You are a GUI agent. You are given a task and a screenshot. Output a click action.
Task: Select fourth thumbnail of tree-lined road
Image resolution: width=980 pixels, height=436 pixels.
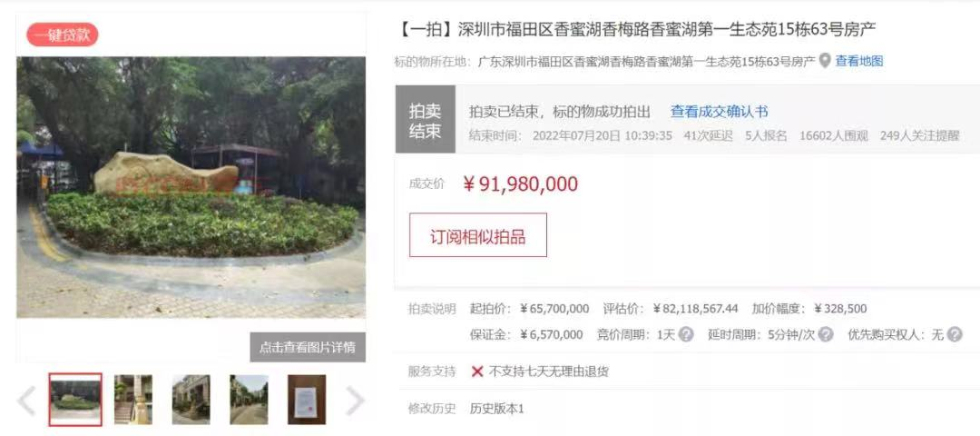coord(249,400)
